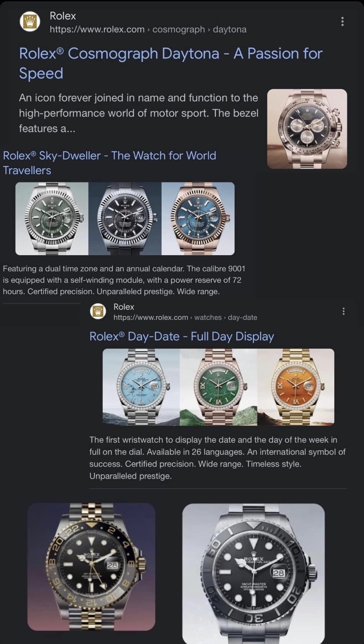Open three-dot menu for the Day-Date result

coord(343,311)
